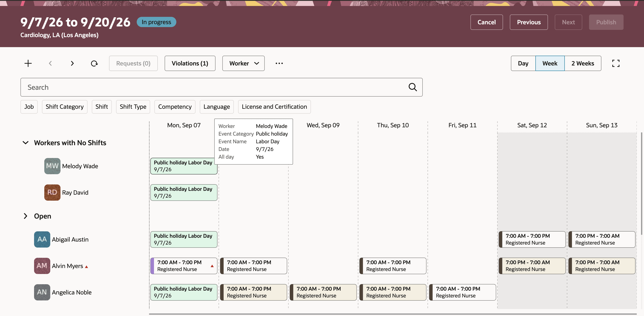Switch to Week view
Screen dimensions: 644x316
[550, 63]
